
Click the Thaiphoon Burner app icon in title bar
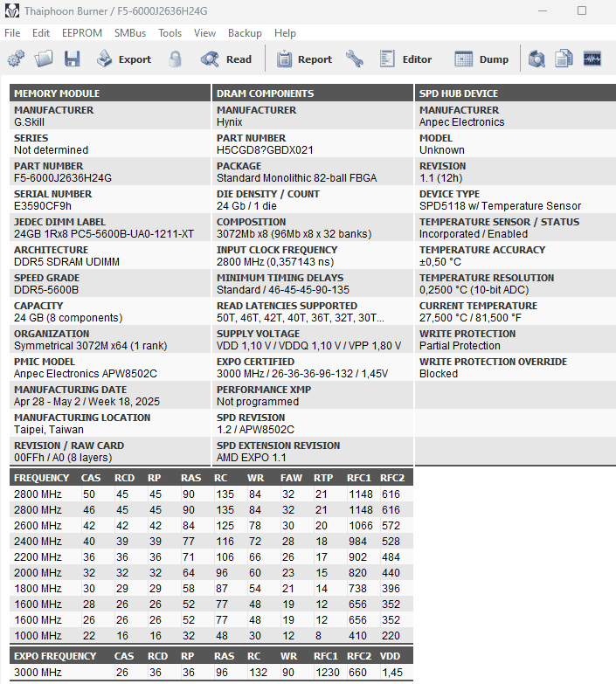point(11,10)
